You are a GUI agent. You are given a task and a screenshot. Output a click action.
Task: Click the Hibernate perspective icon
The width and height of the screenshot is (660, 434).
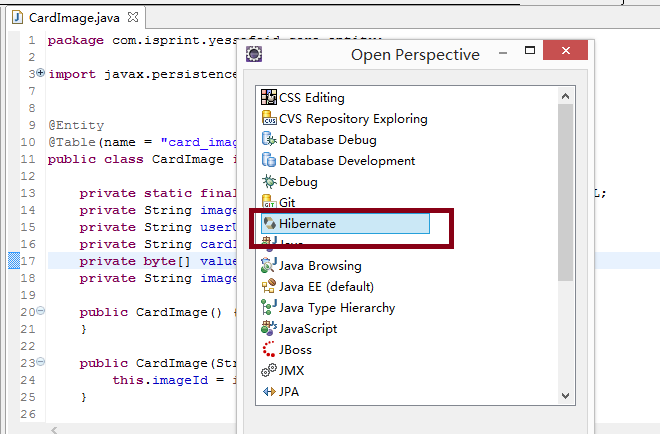[x=269, y=224]
